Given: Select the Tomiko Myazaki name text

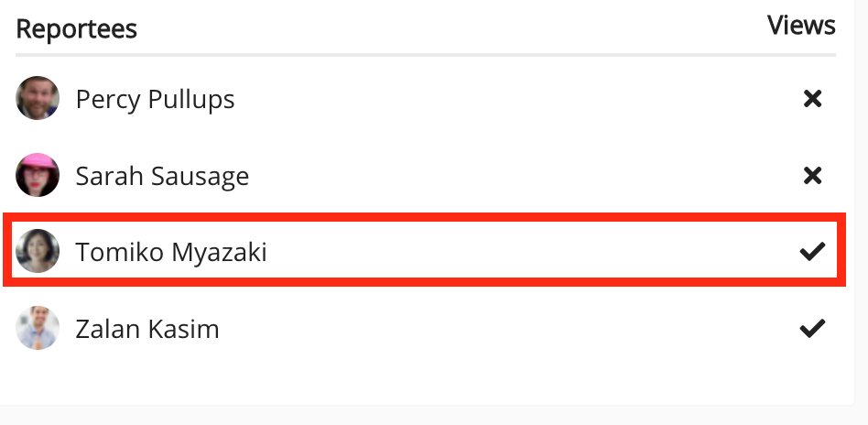Looking at the screenshot, I should pos(171,252).
